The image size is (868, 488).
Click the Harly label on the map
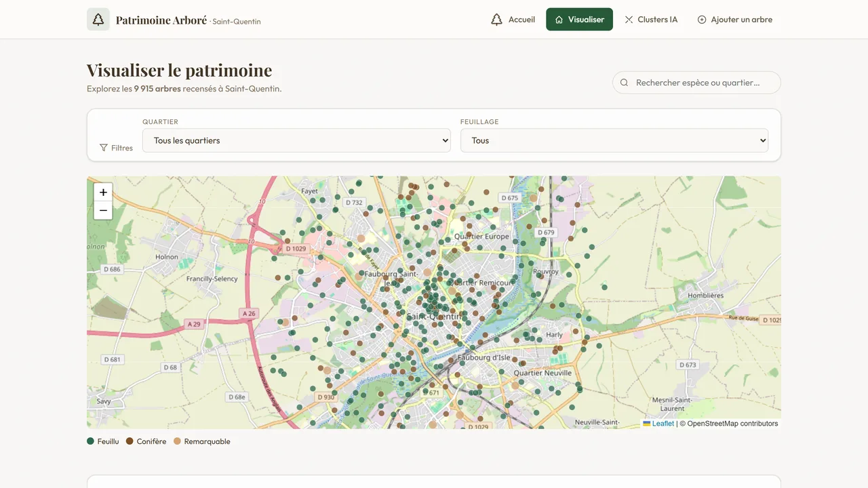click(x=555, y=335)
